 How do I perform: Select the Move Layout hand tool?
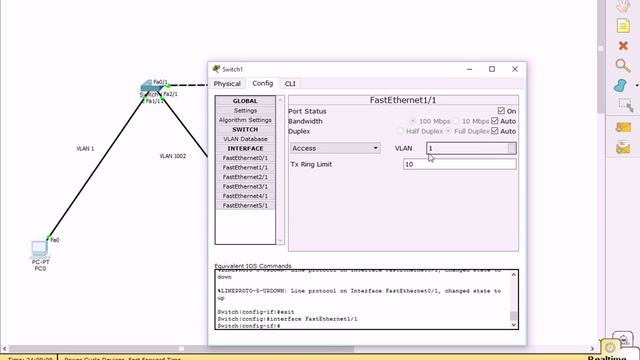click(623, 7)
